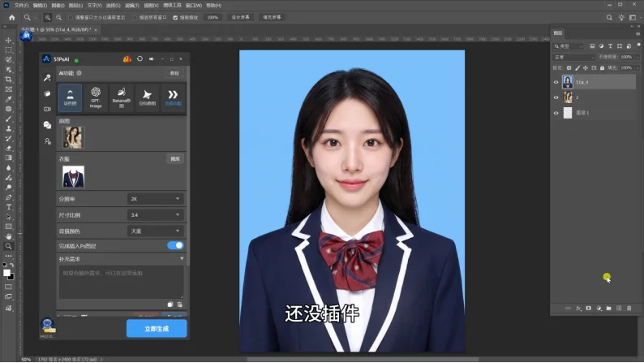Open the background color dropdown

pyautogui.click(x=156, y=231)
